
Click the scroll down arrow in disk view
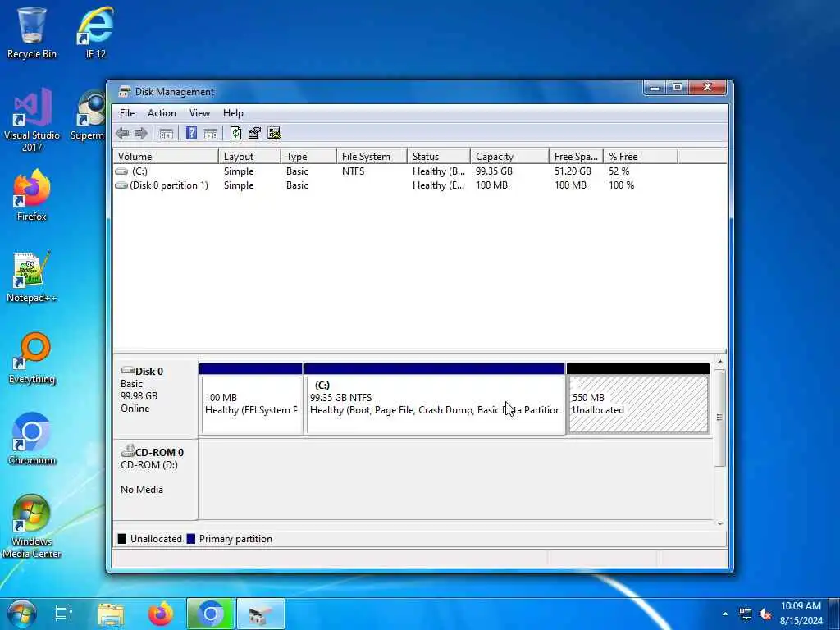pos(720,523)
